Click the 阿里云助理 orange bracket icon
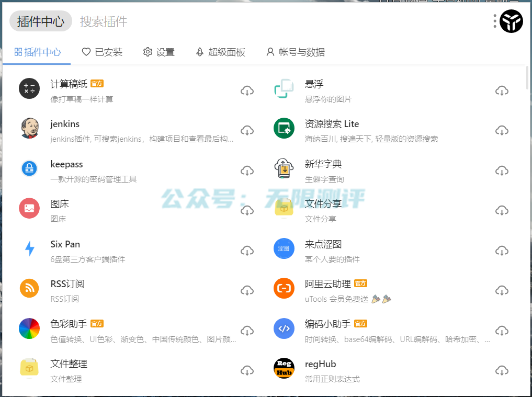The width and height of the screenshot is (532, 397). [284, 288]
